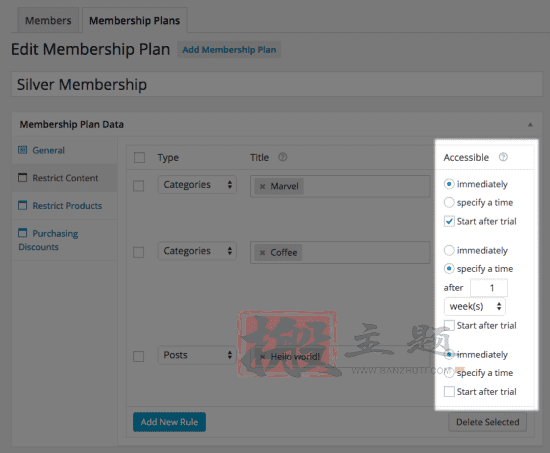Switch to the Members tab
The height and width of the screenshot is (453, 550).
click(48, 21)
